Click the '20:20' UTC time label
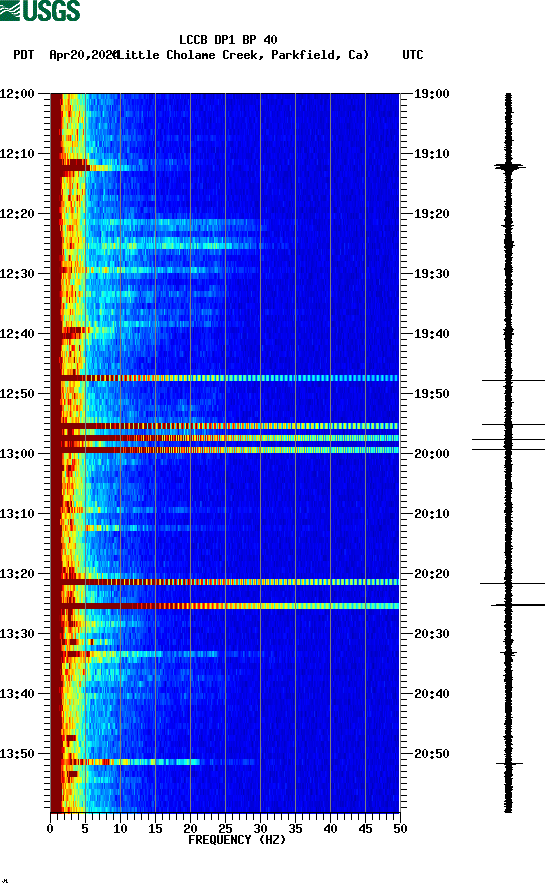552x892 pixels. click(431, 573)
